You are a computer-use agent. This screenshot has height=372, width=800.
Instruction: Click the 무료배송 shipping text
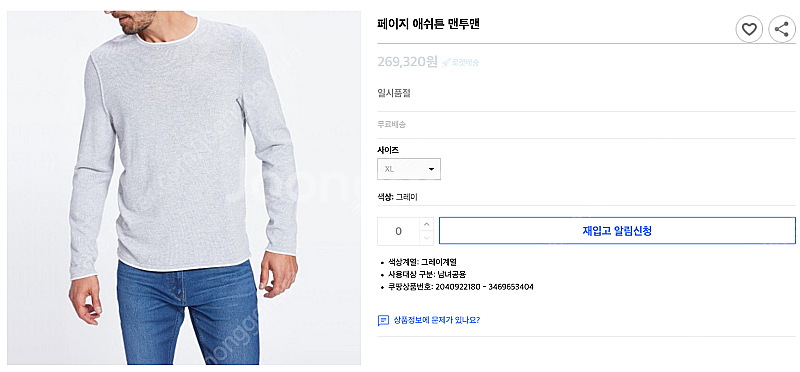coord(391,124)
